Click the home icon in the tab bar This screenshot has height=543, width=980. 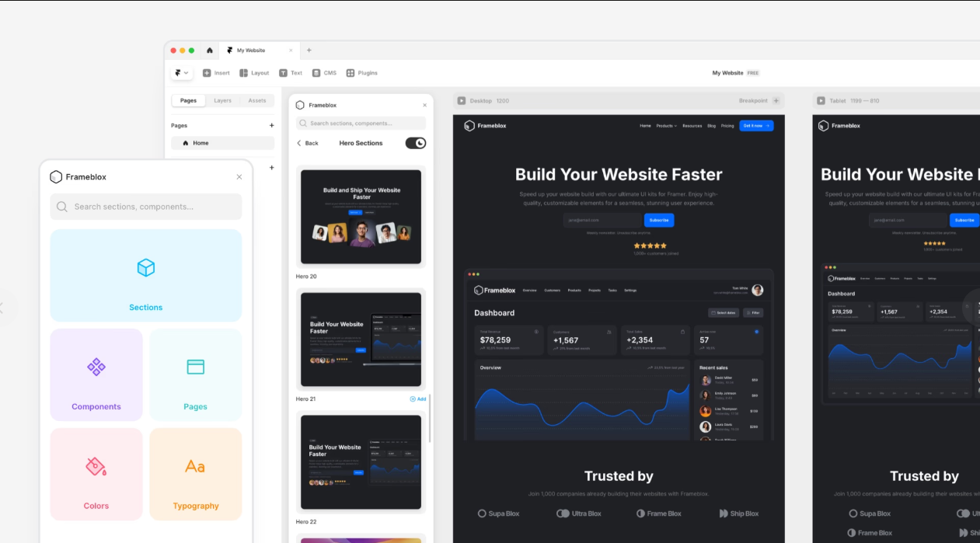click(210, 50)
